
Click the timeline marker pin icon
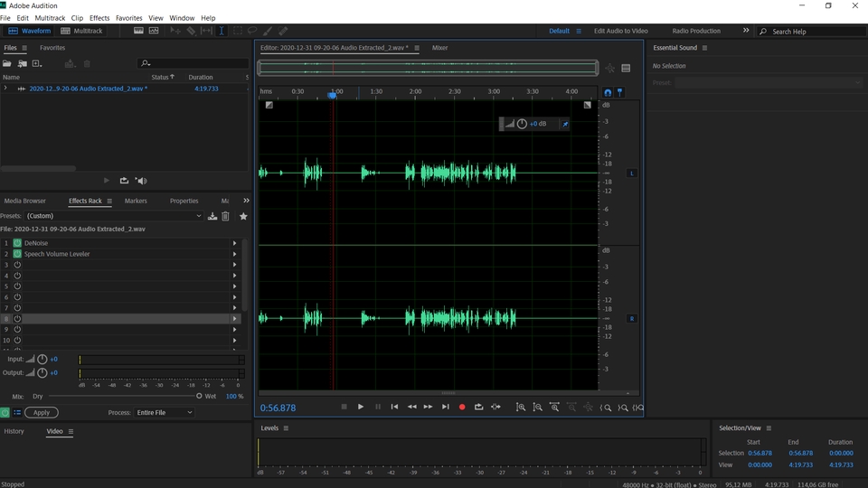[620, 92]
